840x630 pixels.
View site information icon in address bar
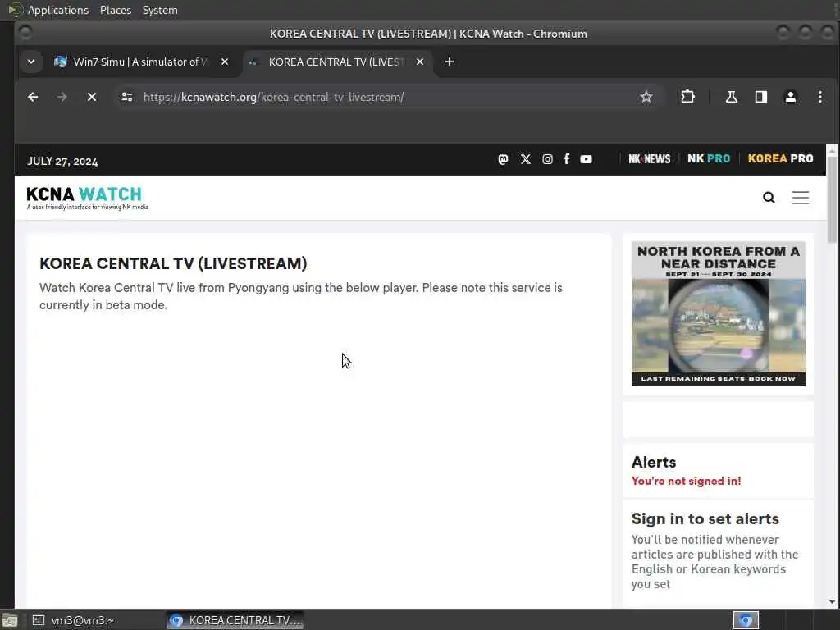coord(127,97)
